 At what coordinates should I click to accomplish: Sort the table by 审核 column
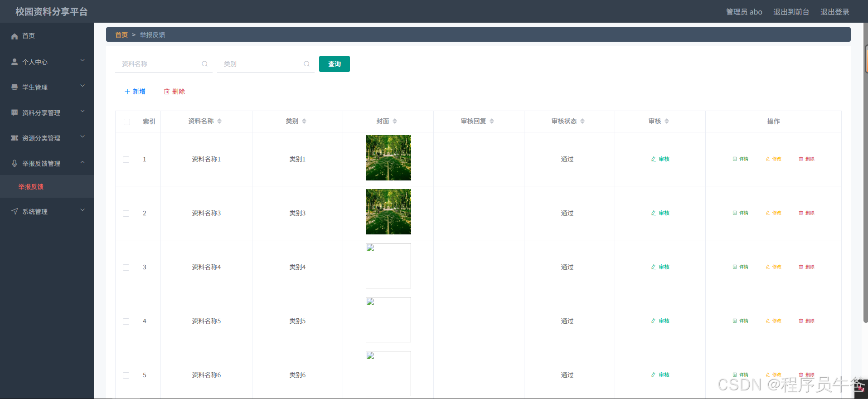click(x=667, y=121)
